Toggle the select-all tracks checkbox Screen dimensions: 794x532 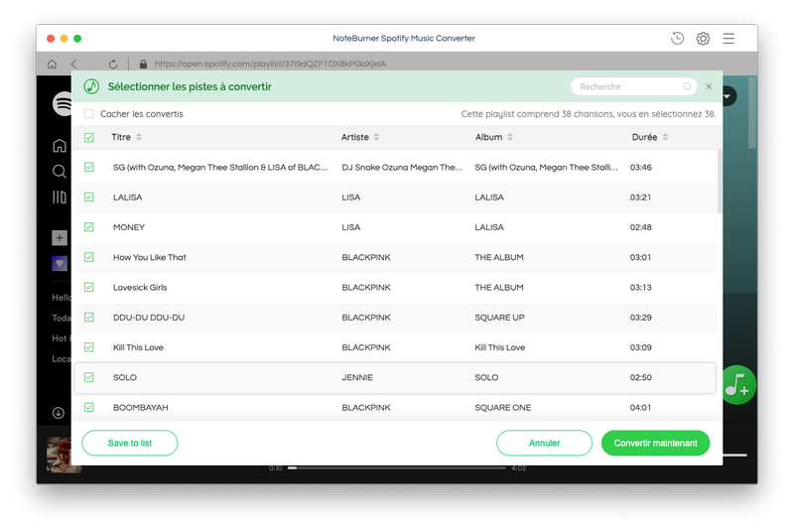89,137
